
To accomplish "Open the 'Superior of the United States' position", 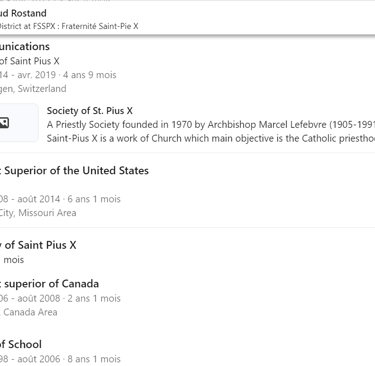I will click(x=74, y=171).
